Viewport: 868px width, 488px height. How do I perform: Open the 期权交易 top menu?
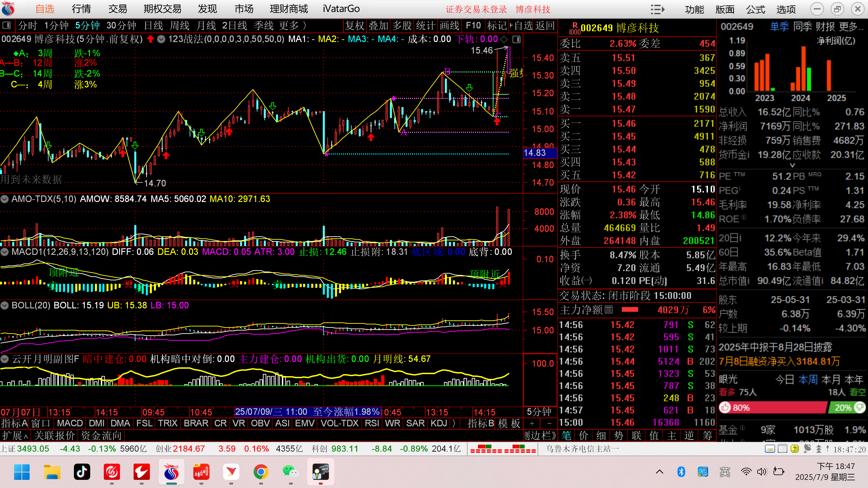(x=163, y=9)
